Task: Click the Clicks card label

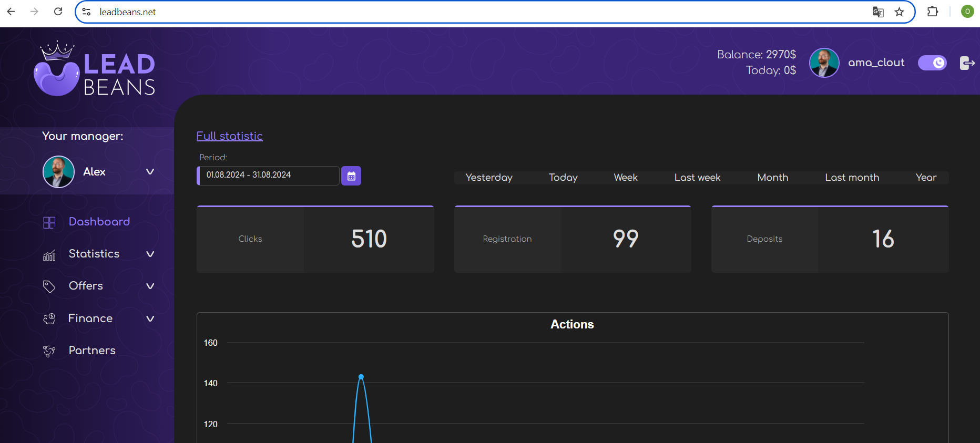Action: pos(250,239)
